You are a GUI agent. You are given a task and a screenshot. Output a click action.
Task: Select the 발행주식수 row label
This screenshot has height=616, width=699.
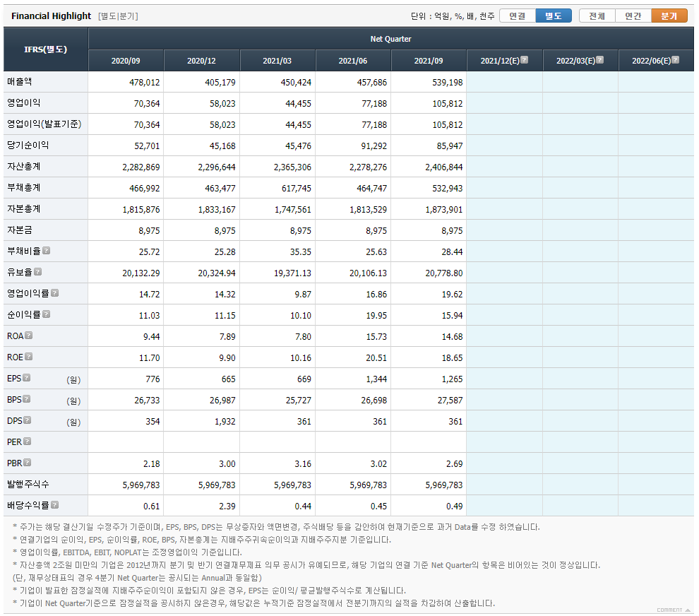pyautogui.click(x=28, y=484)
